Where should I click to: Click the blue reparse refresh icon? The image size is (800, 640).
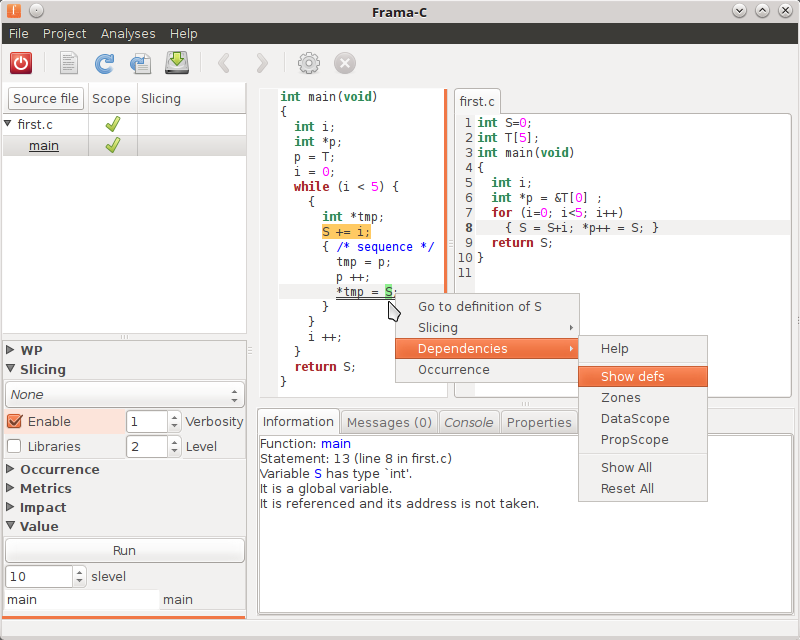click(105, 63)
